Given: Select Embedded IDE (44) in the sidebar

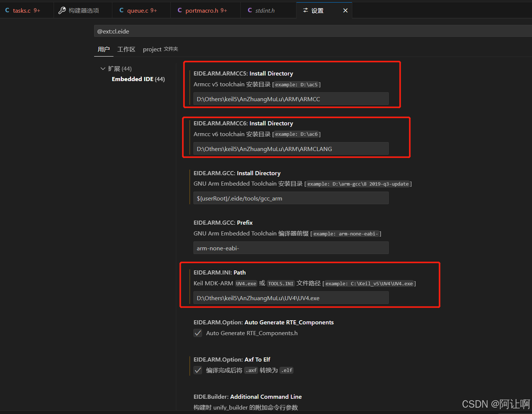Looking at the screenshot, I should (138, 79).
